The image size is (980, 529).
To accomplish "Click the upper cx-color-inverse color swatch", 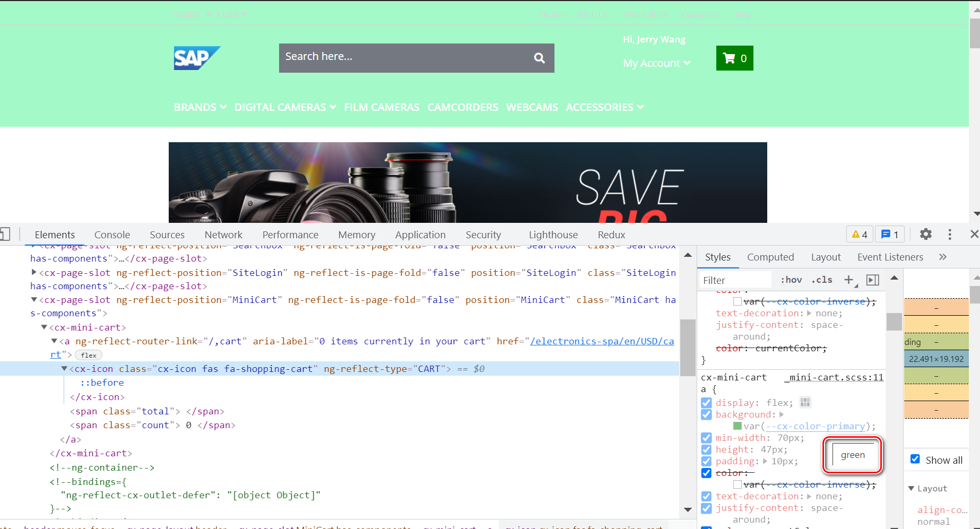I will (x=737, y=301).
